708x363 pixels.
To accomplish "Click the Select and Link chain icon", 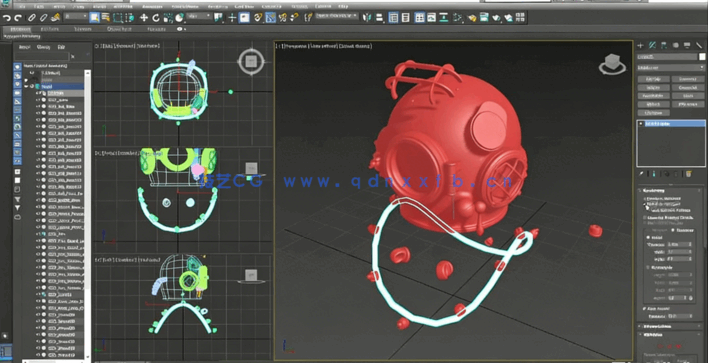I will click(x=31, y=18).
